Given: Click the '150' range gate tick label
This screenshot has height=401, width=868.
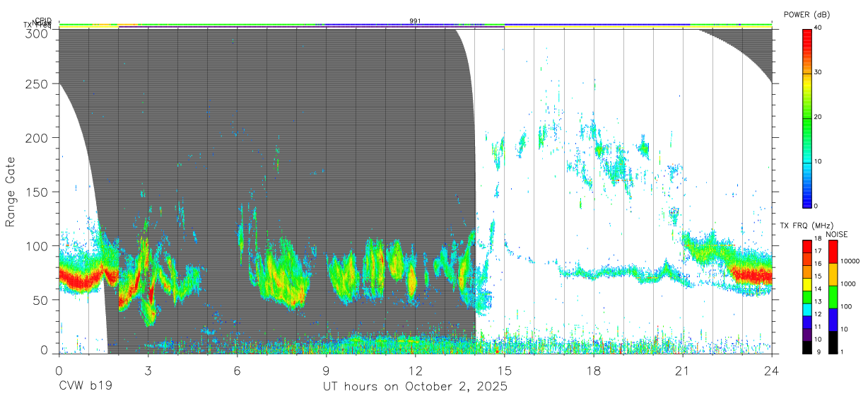Looking at the screenshot, I should tap(37, 192).
